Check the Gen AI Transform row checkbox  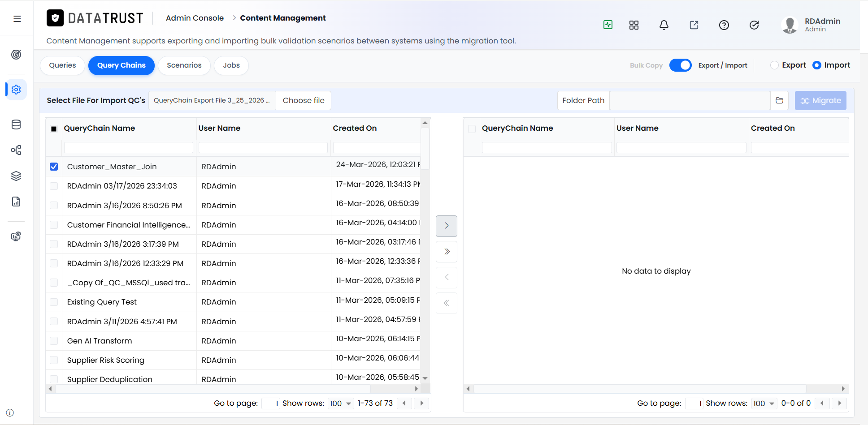(54, 341)
